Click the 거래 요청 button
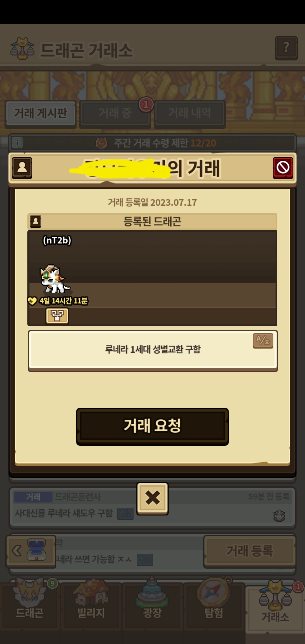This screenshot has width=305, height=644. click(x=152, y=427)
